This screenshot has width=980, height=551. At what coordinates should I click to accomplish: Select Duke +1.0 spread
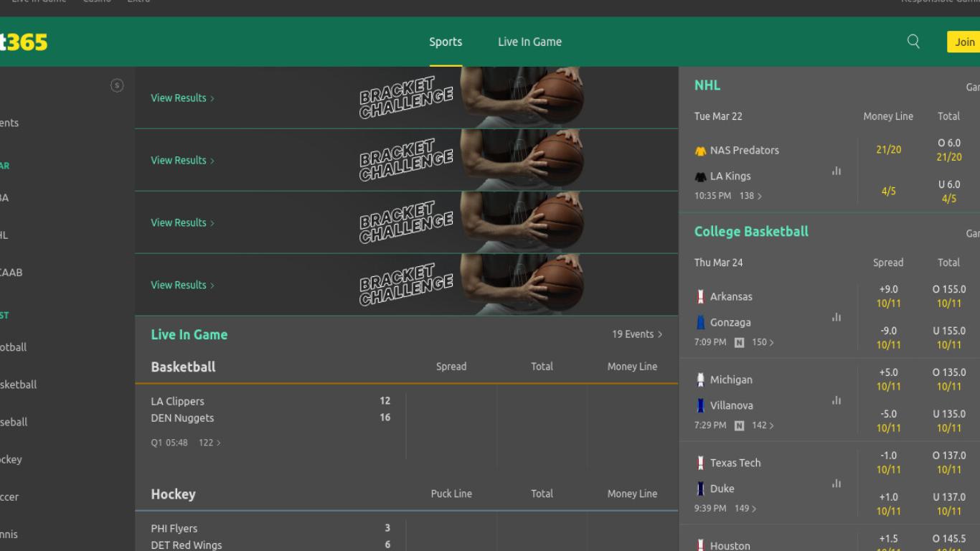(888, 504)
